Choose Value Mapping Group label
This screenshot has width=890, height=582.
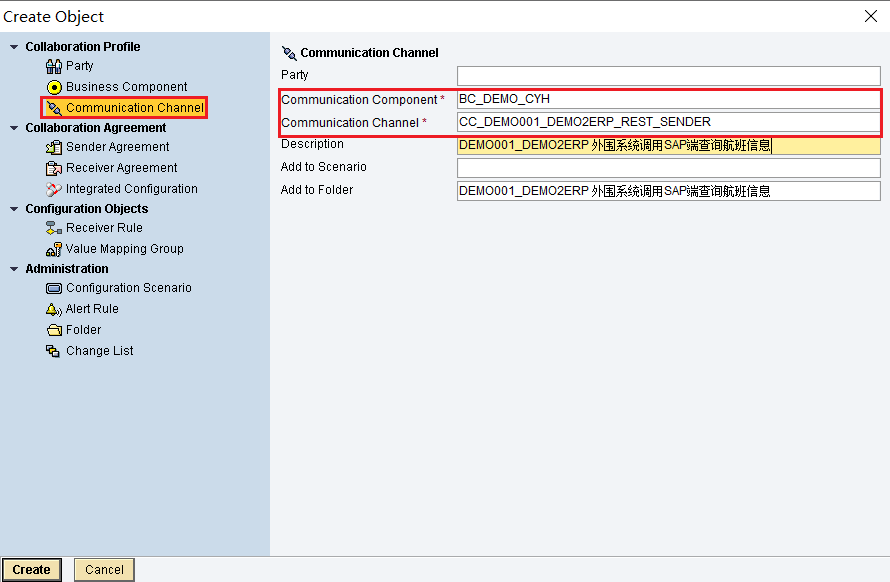(x=125, y=249)
